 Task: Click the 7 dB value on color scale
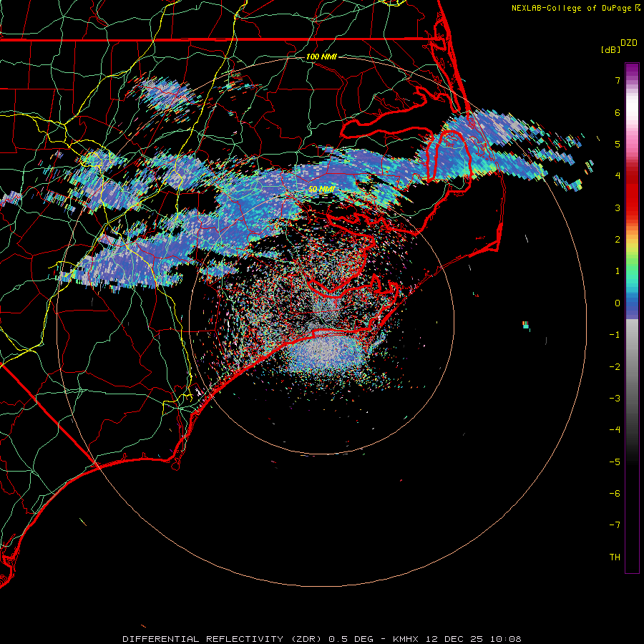coord(618,80)
